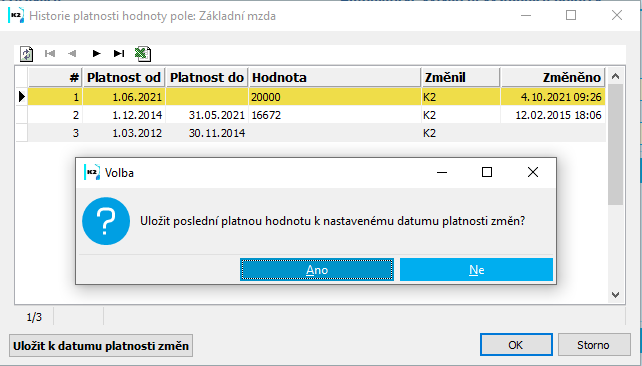642x366 pixels.
Task: Go to next record arrow icon
Action: [x=96, y=54]
